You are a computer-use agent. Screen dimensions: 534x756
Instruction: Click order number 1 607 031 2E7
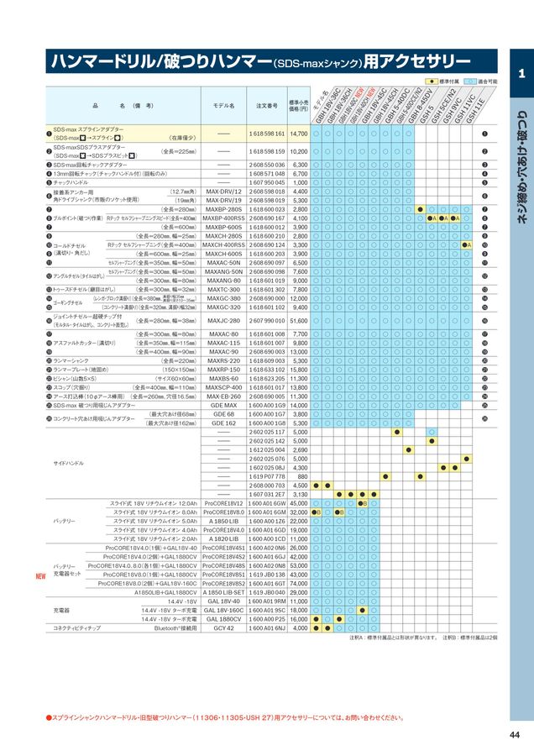pos(267,495)
